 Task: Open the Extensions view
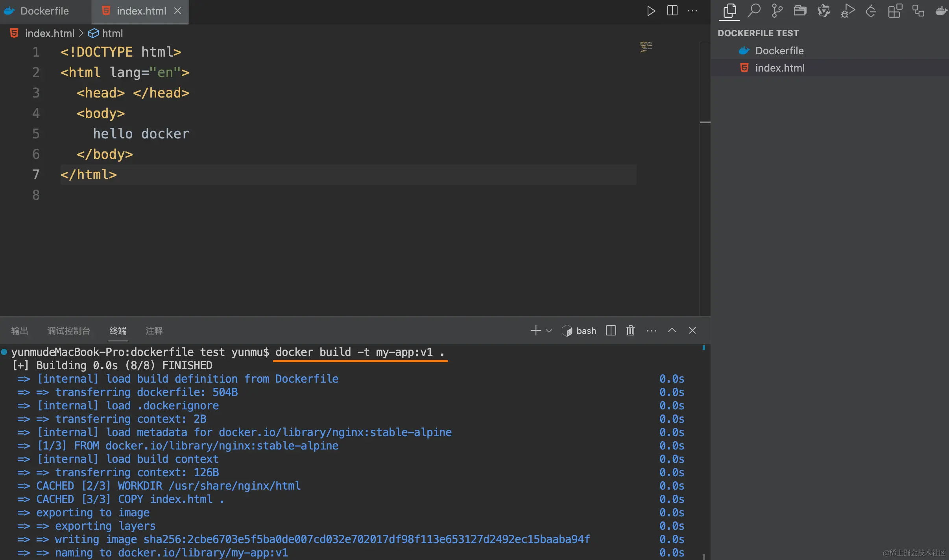(895, 11)
